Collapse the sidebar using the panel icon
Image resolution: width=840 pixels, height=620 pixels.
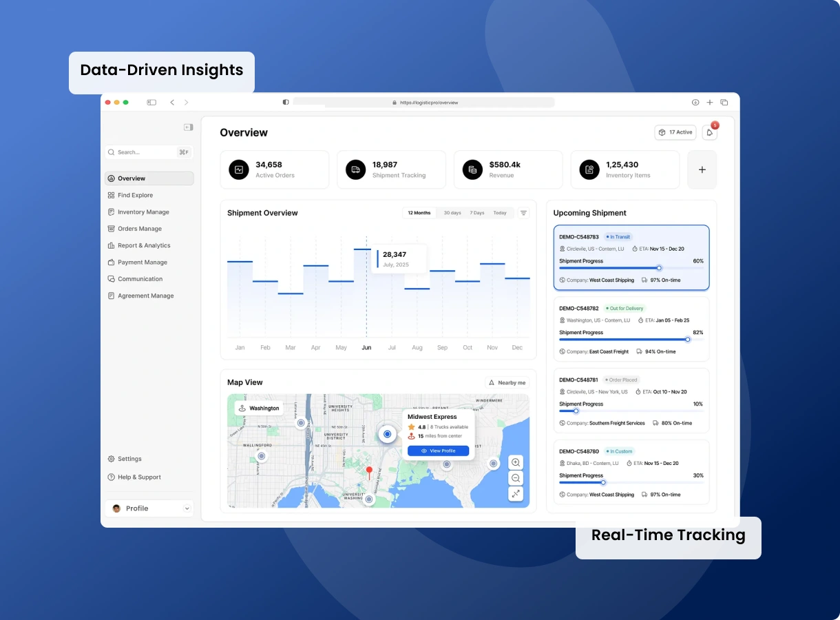point(188,127)
